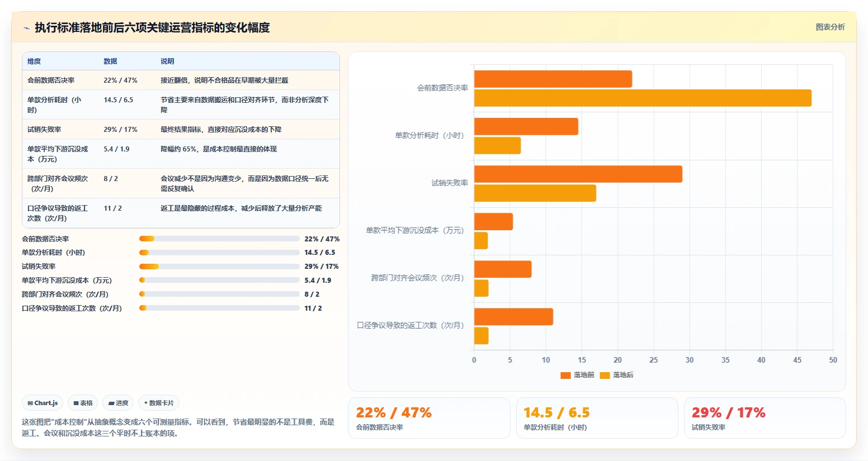Click progress value 11 / 2
The height and width of the screenshot is (461, 868).
(x=313, y=308)
